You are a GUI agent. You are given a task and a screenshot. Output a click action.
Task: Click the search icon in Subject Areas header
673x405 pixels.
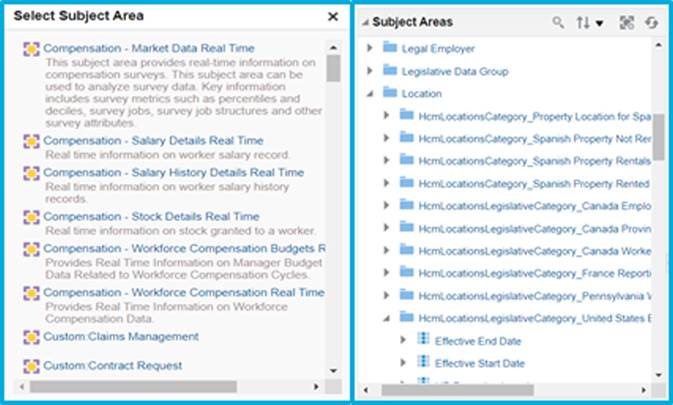558,22
